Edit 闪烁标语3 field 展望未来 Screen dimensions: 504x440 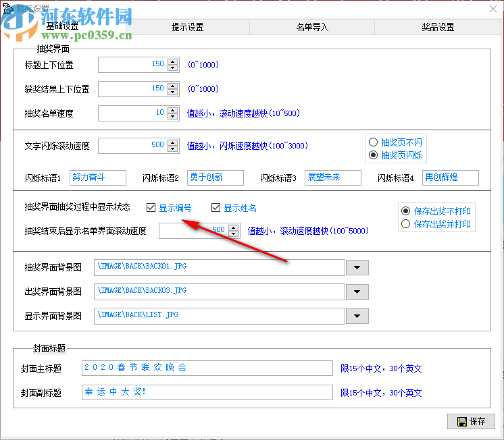[333, 177]
